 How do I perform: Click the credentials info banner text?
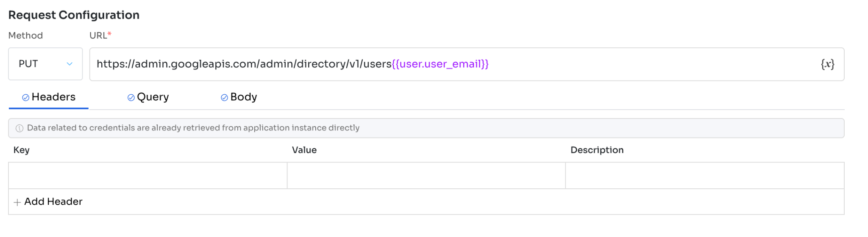pyautogui.click(x=193, y=128)
